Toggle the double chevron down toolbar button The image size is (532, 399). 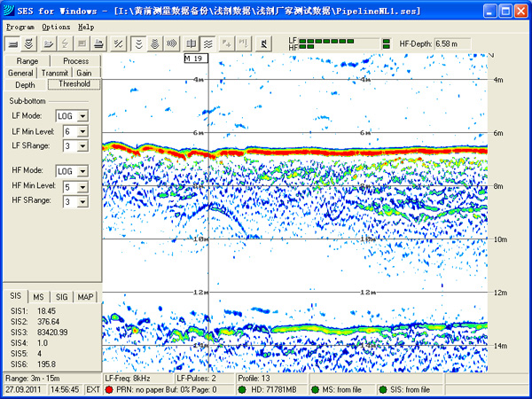139,43
